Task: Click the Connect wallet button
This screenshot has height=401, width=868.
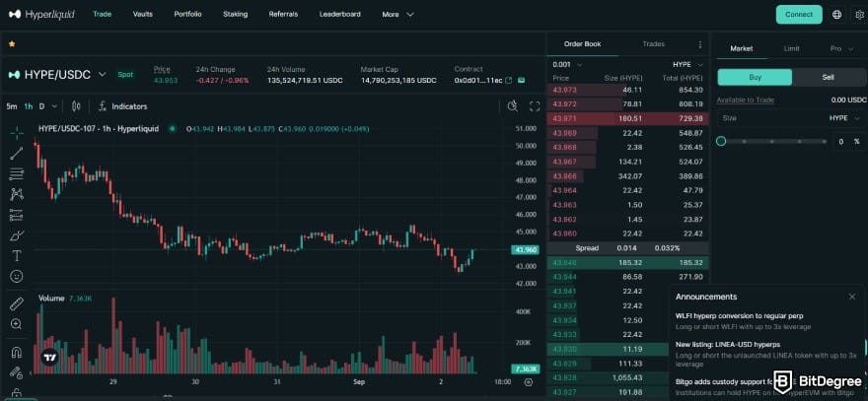Action: (x=799, y=15)
